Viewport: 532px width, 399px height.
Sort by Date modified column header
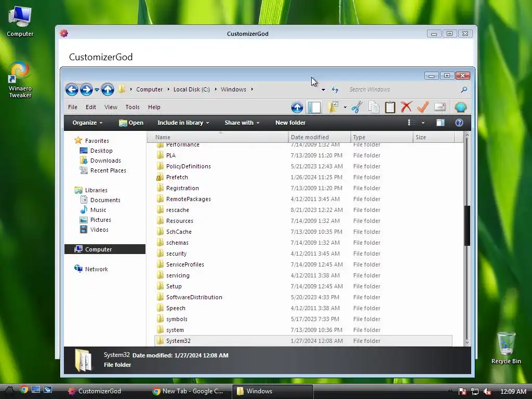coord(319,137)
